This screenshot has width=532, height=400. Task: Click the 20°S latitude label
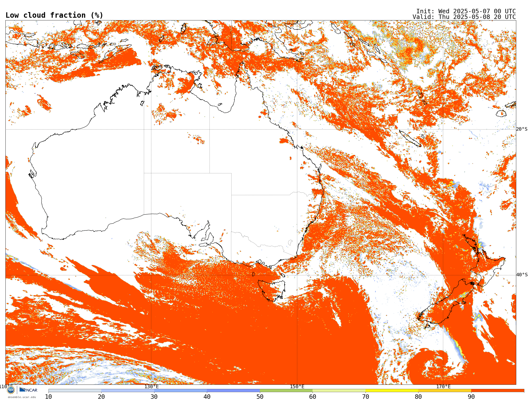click(522, 129)
